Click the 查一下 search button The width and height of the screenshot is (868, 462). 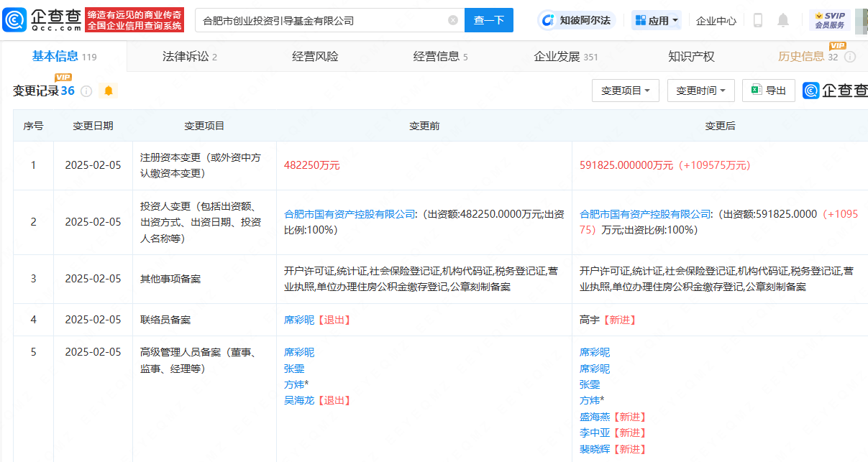coord(489,20)
